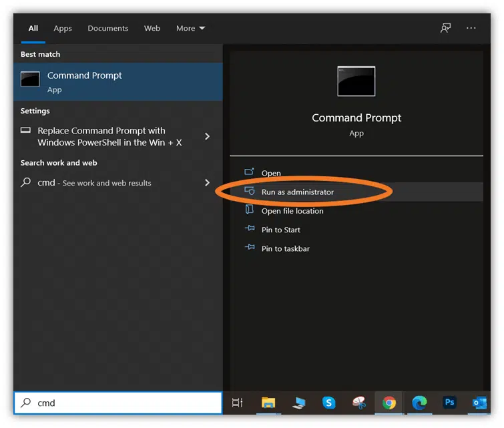Open Microsoft Edge from taskbar
The height and width of the screenshot is (428, 504).
click(419, 403)
